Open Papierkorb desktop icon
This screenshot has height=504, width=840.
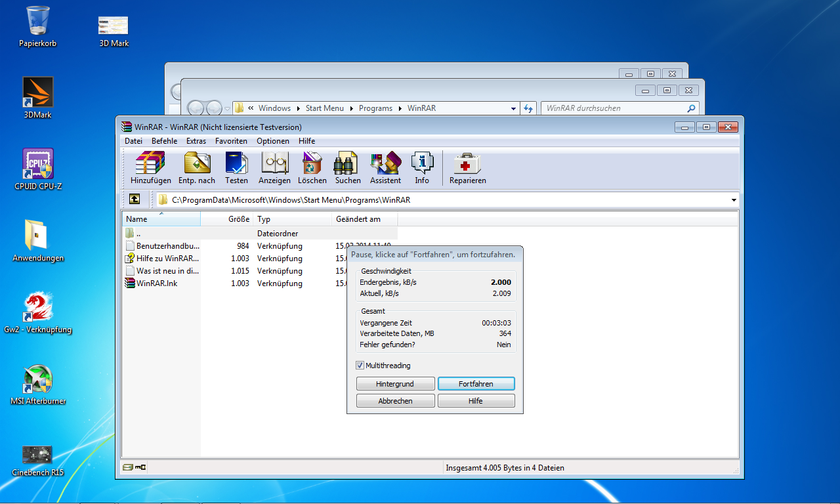click(38, 26)
